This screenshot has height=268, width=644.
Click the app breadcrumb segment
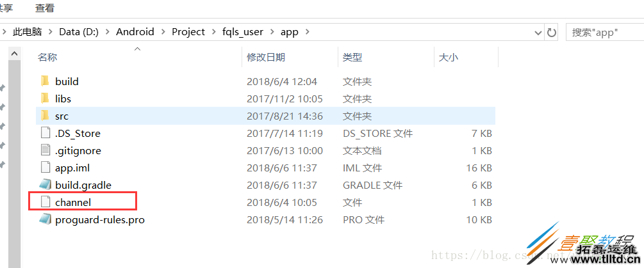coord(289,32)
